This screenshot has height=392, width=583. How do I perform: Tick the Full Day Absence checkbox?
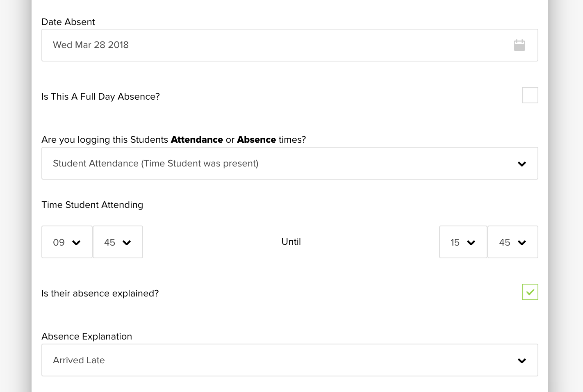tap(530, 95)
